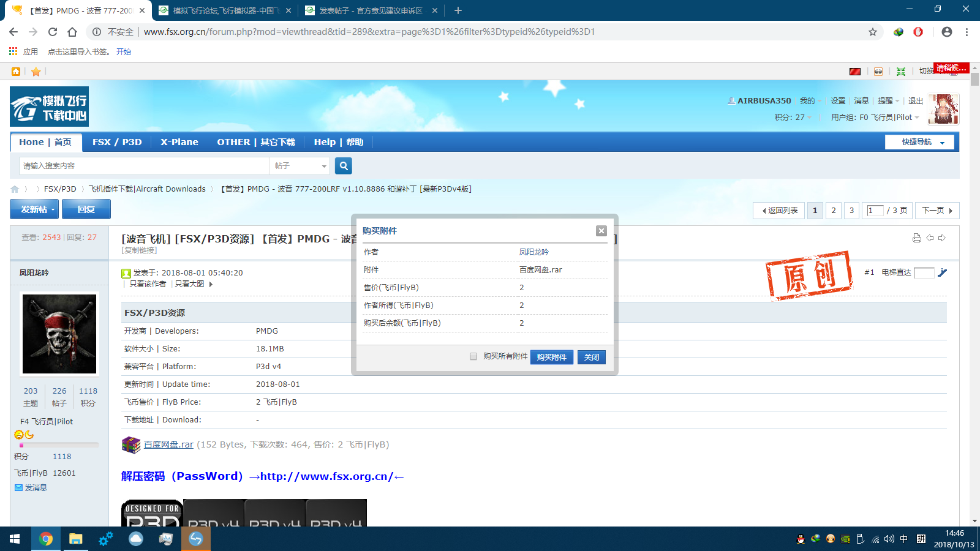Image resolution: width=980 pixels, height=551 pixels.
Task: Focus the page number input box
Action: (x=875, y=211)
